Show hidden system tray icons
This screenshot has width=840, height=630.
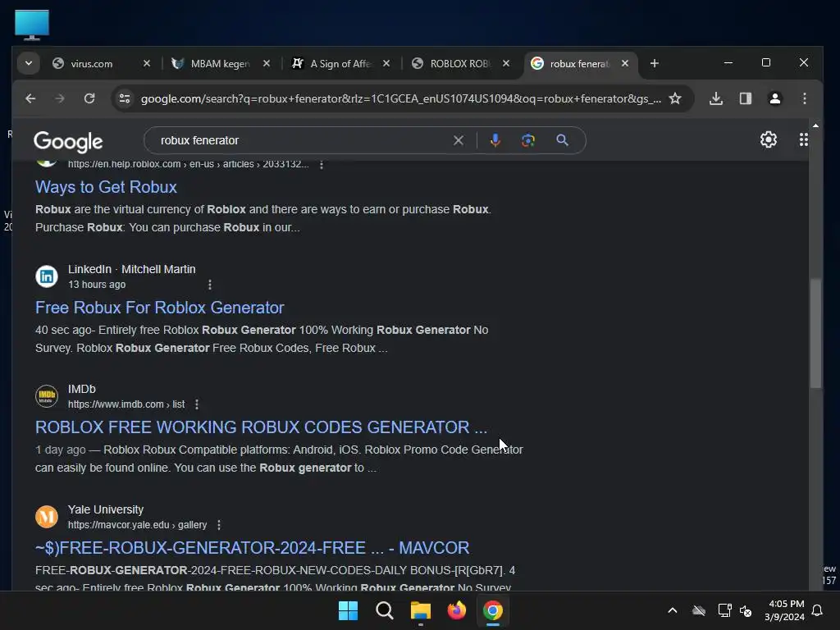(673, 610)
